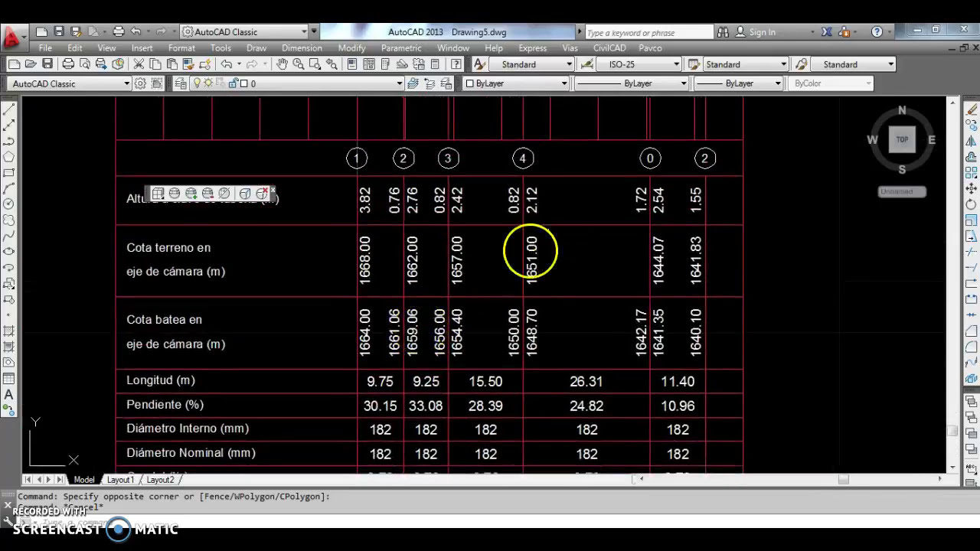Click the Unnamed UCS menu below ViewCube
980x551 pixels.
[902, 191]
